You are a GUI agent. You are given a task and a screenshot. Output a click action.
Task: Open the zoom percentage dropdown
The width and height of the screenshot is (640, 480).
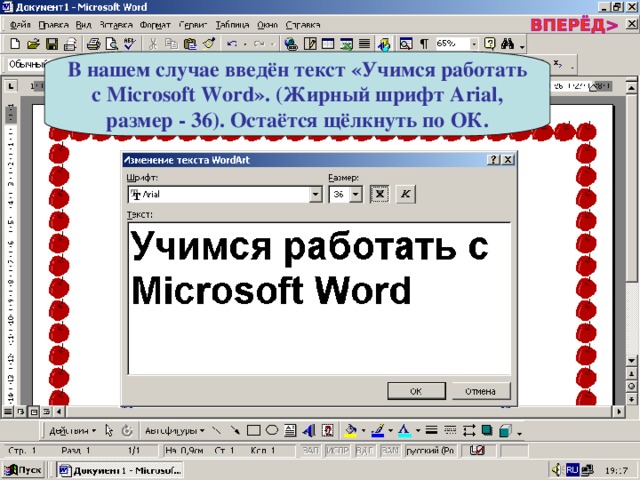pyautogui.click(x=474, y=44)
